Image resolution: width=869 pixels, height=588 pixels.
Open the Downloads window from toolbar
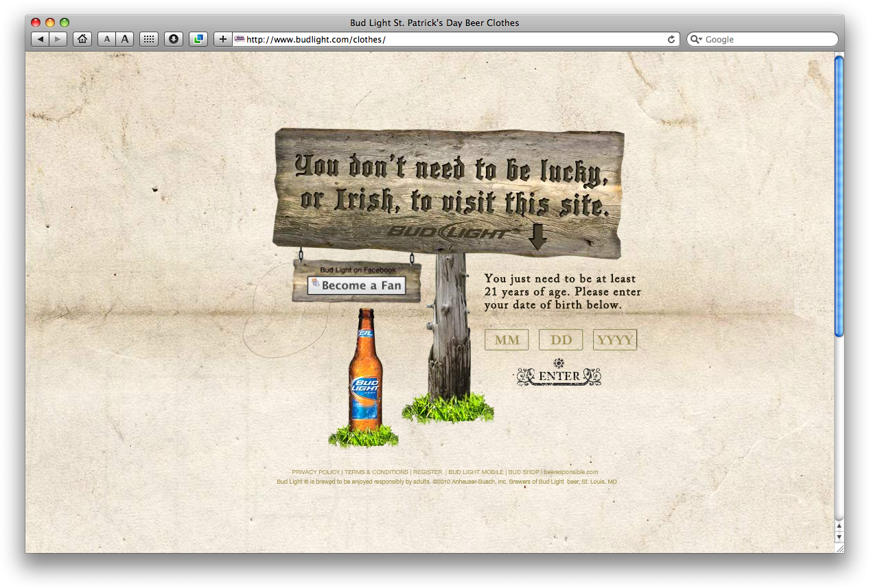174,39
